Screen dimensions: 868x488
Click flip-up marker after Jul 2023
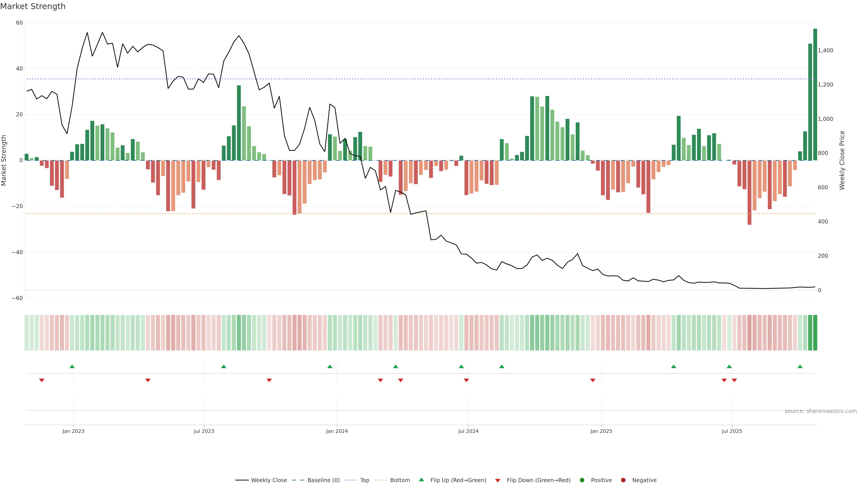click(x=224, y=366)
